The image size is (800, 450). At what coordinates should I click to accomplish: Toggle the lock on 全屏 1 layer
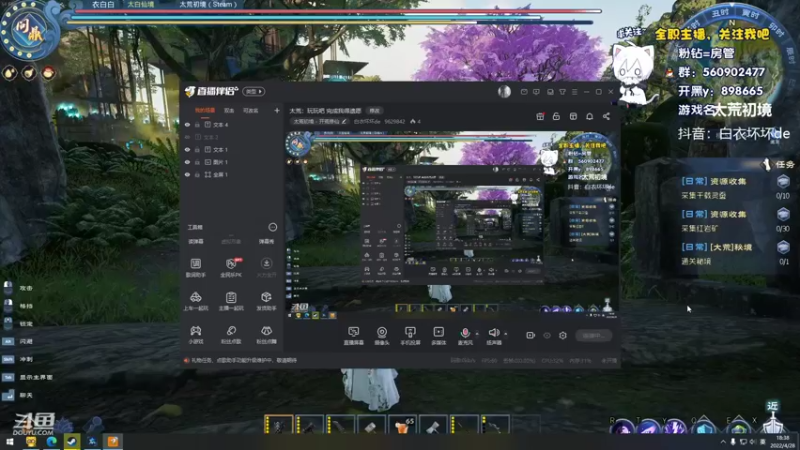pos(197,174)
